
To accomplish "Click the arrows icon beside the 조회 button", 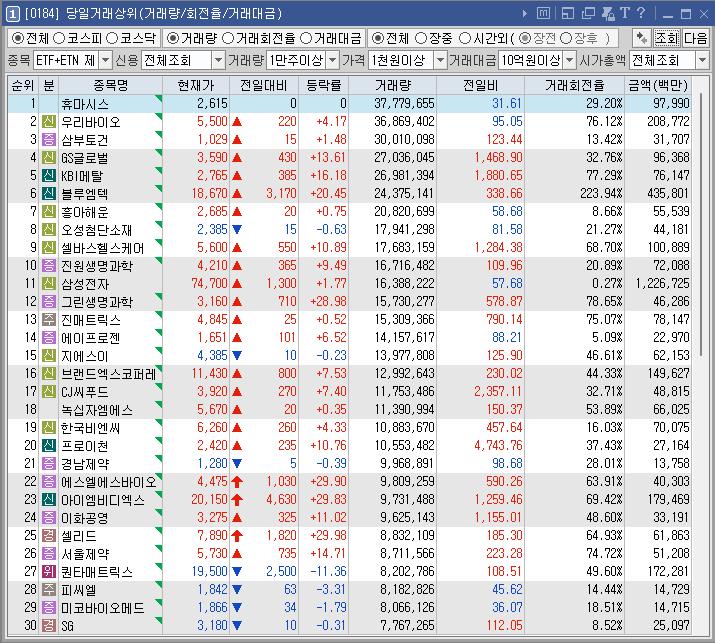I will coord(642,38).
